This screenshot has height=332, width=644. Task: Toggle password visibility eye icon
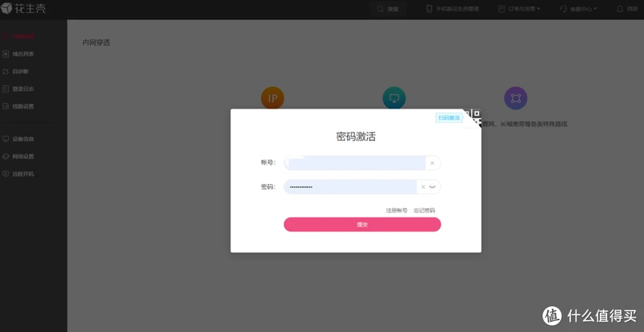click(432, 186)
